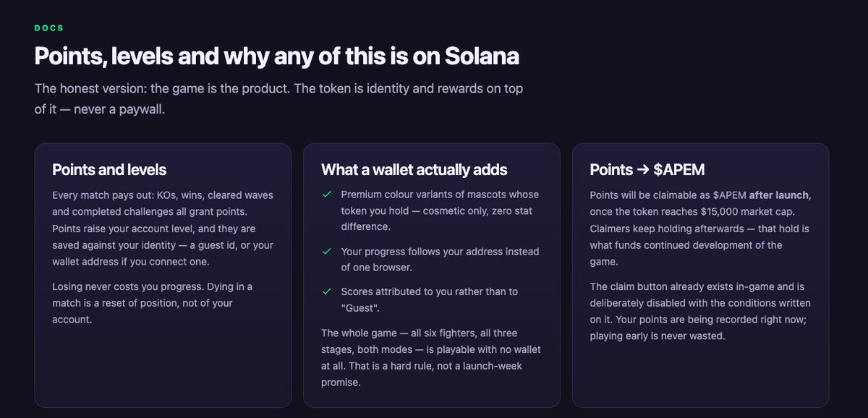Click the subtitle starting 'The honest version'
868x418 pixels.
[x=278, y=100]
